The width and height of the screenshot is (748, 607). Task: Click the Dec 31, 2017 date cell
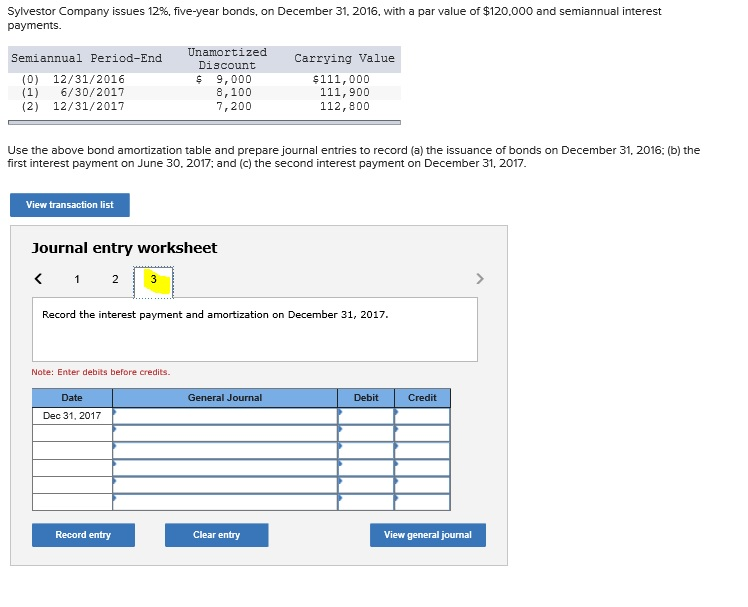tap(72, 416)
